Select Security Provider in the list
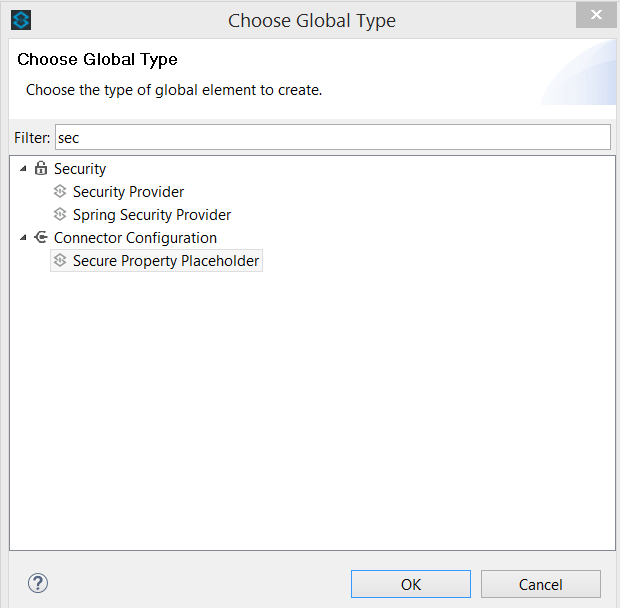Image resolution: width=620 pixels, height=608 pixels. coord(128,191)
